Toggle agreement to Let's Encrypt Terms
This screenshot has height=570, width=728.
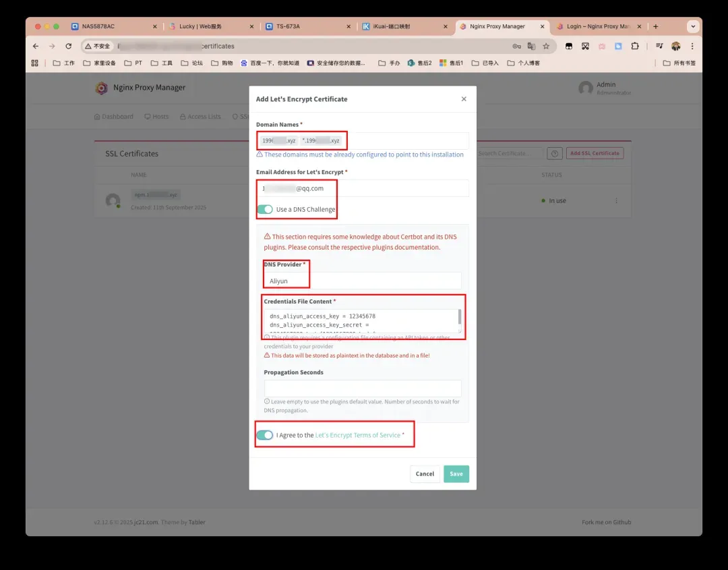[265, 435]
